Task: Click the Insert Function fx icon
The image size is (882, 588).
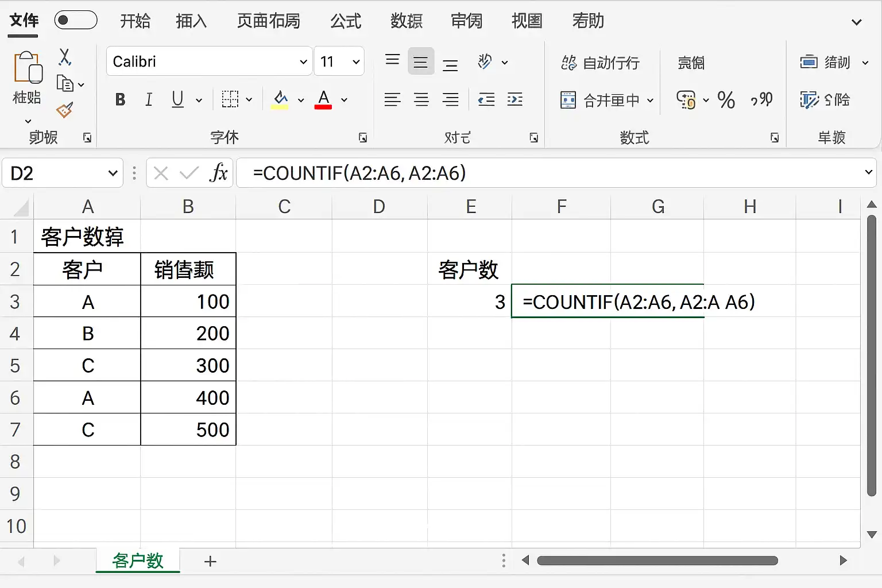Action: (219, 173)
